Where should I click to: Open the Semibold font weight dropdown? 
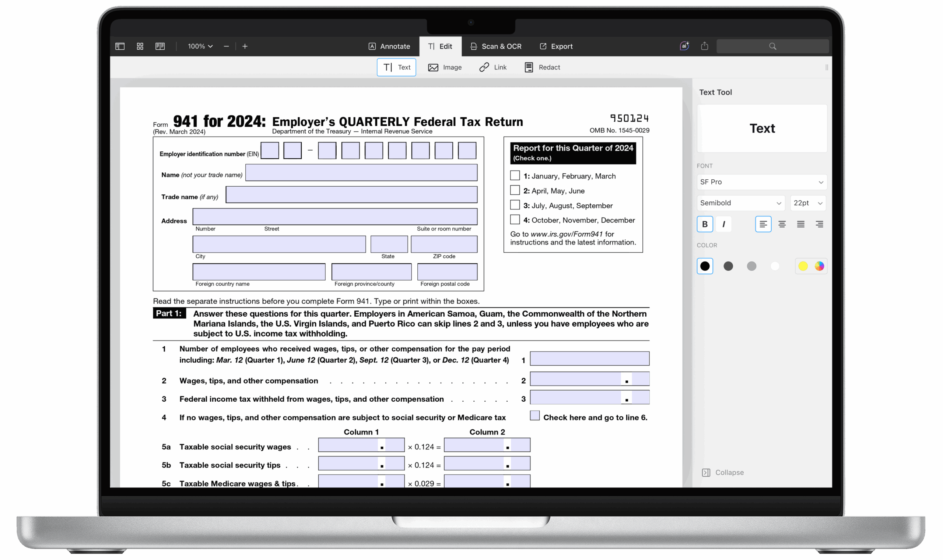(x=740, y=203)
